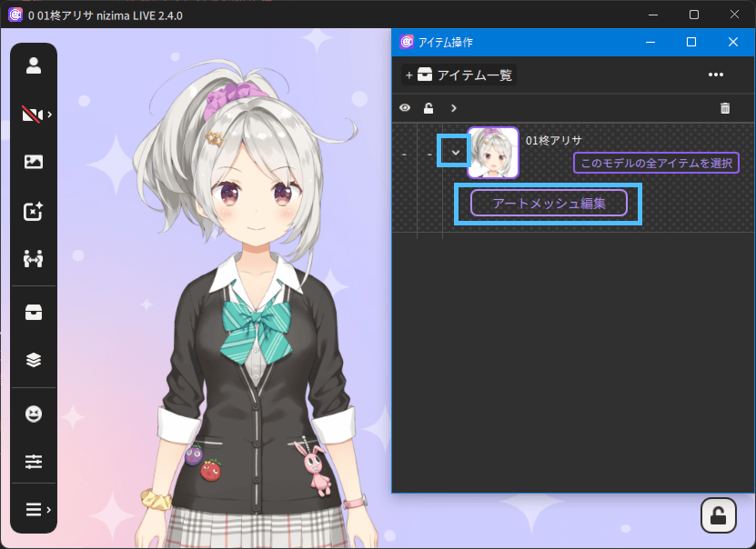Toggle the lock button at bottom right
The height and width of the screenshot is (549, 756).
pyautogui.click(x=718, y=515)
